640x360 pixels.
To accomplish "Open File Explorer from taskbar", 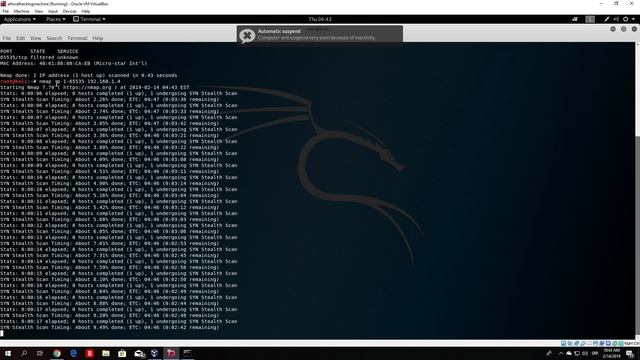I will [106, 353].
